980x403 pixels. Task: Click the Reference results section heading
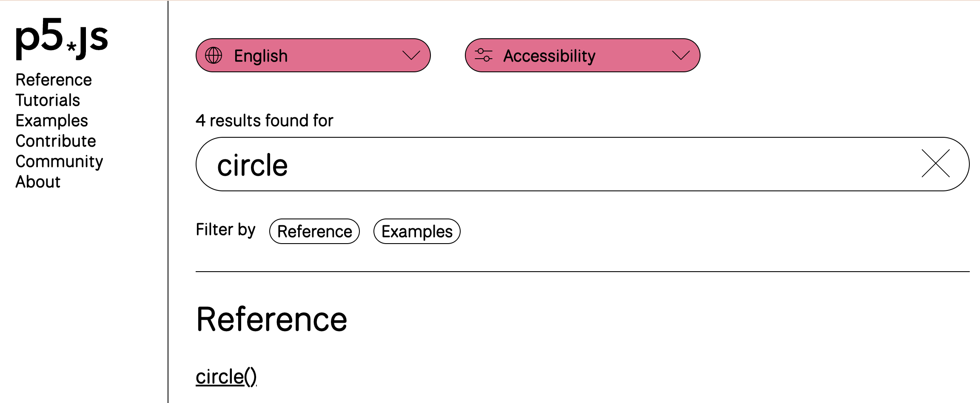(272, 319)
